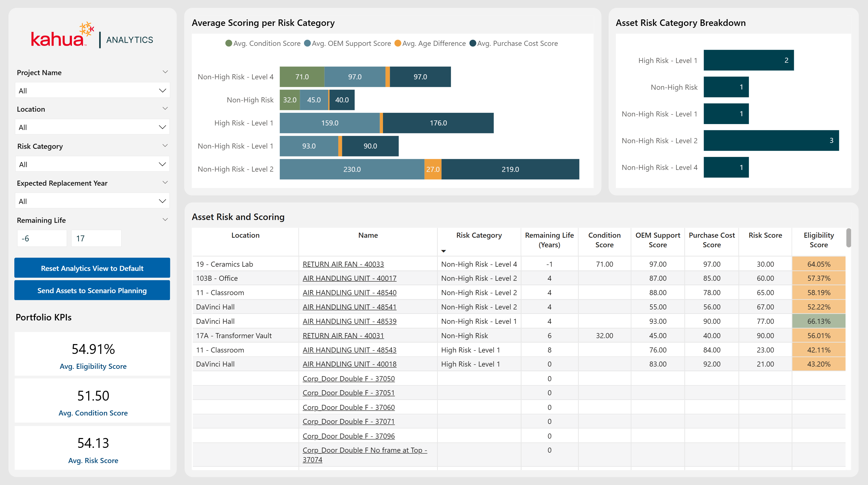The width and height of the screenshot is (868, 485).
Task: Click Reset Analytics View to Default
Action: (x=92, y=268)
